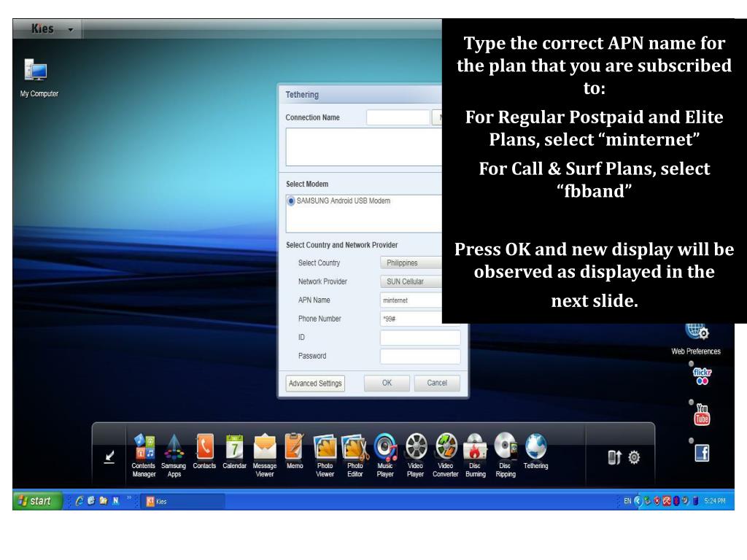
Task: Focus the Phone Number field with *99#
Action: [x=411, y=319]
